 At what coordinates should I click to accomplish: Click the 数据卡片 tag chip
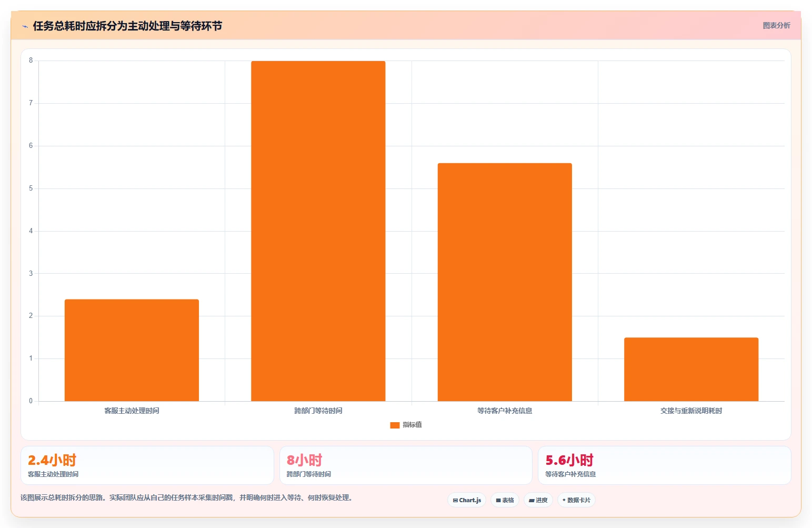point(576,500)
